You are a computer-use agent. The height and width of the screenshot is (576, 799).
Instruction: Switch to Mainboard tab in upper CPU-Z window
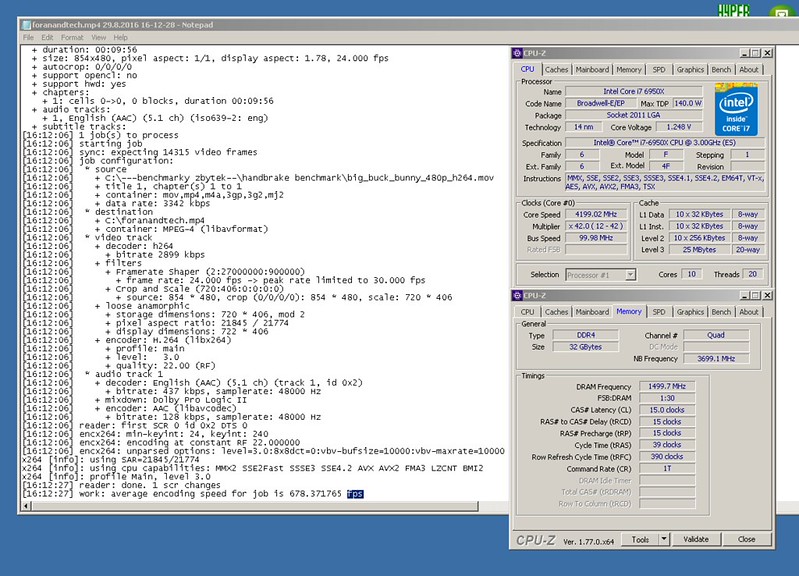click(x=591, y=70)
